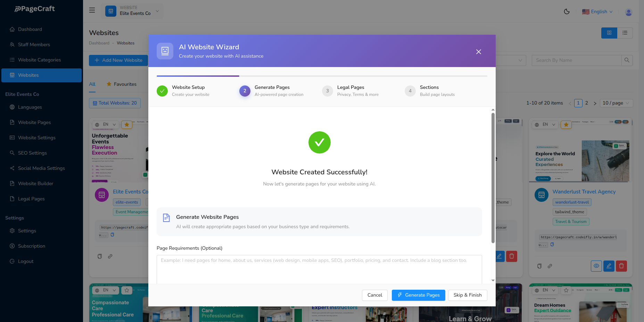Open the English language dropdown

point(597,11)
